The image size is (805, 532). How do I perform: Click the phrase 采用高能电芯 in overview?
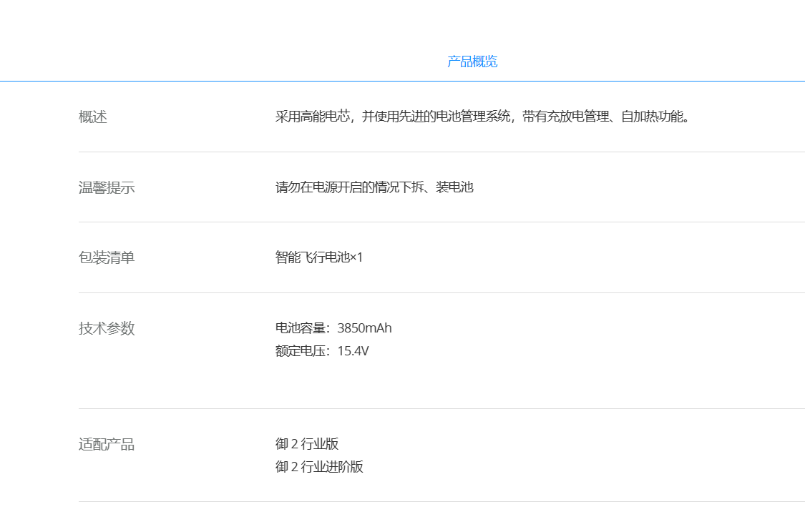tap(311, 117)
